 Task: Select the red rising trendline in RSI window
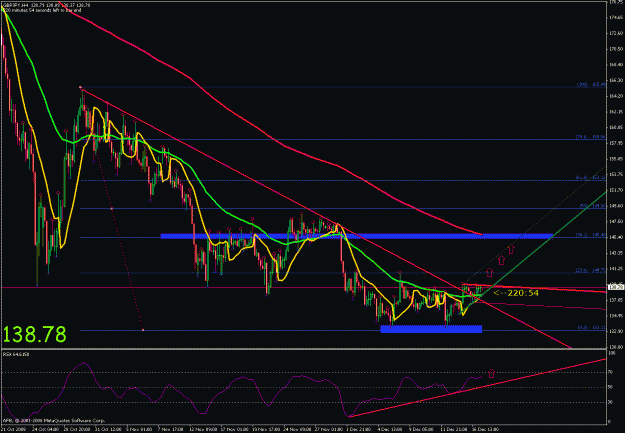[478, 388]
